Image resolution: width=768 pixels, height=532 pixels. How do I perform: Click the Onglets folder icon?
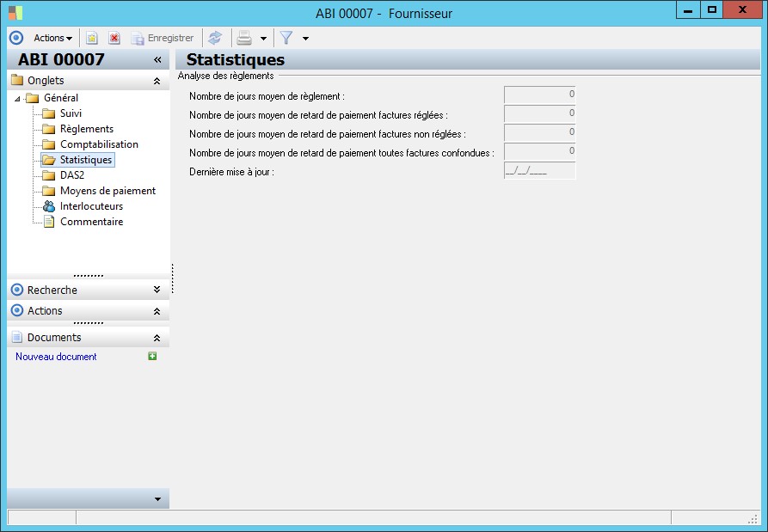[17, 80]
